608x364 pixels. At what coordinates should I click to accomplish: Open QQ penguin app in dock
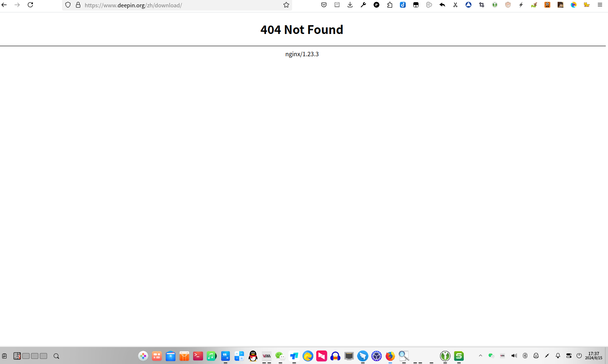click(253, 356)
